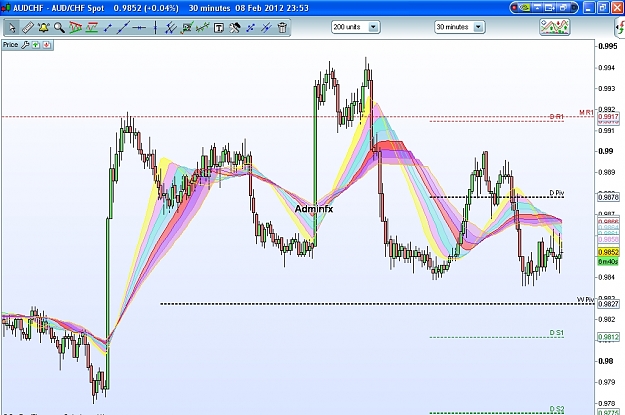Viewport: 625px width, 415px height.
Task: Select the long trend line tool
Action: tap(123, 28)
